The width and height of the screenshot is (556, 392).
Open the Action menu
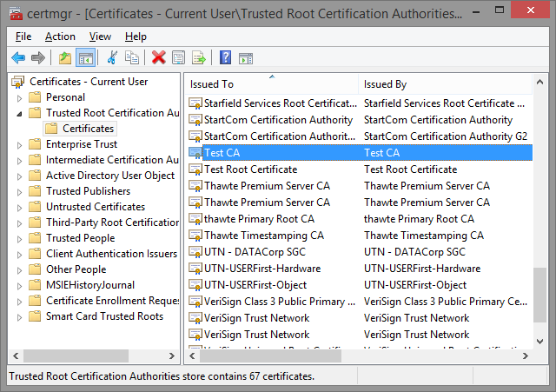(x=60, y=37)
